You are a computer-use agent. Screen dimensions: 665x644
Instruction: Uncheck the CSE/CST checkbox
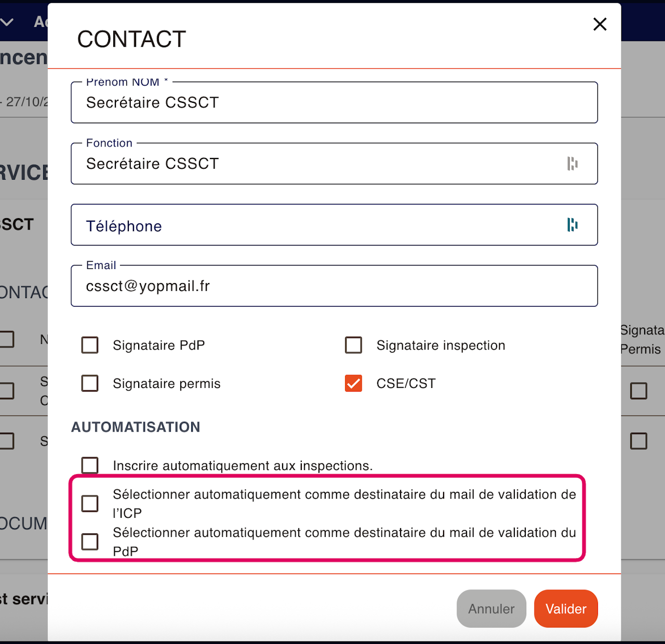[x=353, y=383]
